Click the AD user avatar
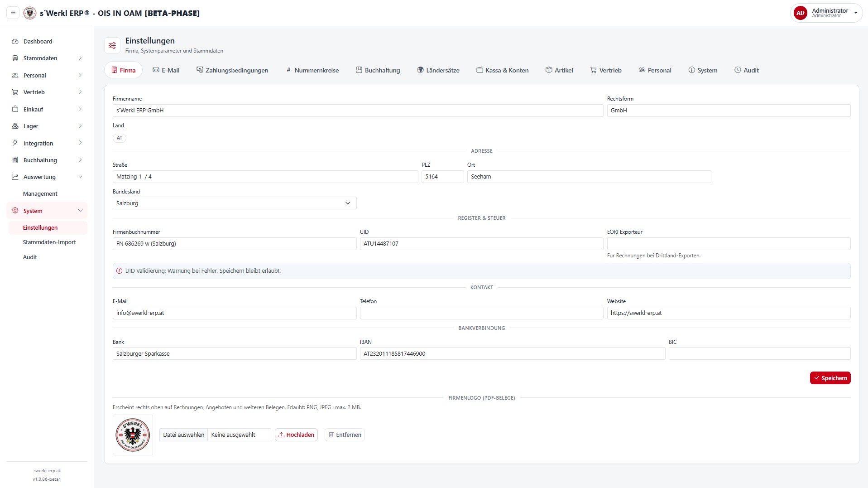This screenshot has height=488, width=868. (801, 13)
